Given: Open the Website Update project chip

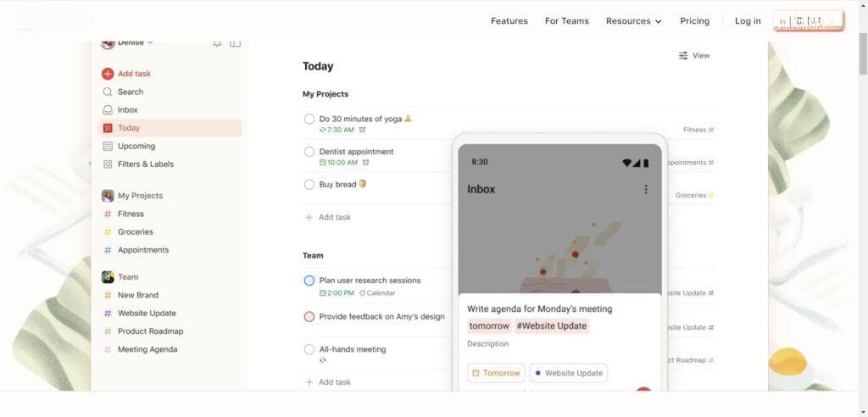Looking at the screenshot, I should [569, 373].
